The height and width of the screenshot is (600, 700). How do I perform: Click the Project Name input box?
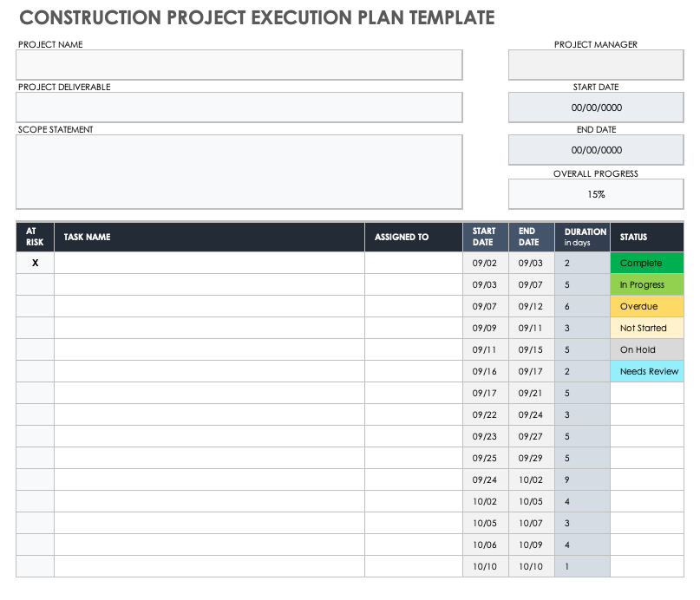pyautogui.click(x=239, y=65)
